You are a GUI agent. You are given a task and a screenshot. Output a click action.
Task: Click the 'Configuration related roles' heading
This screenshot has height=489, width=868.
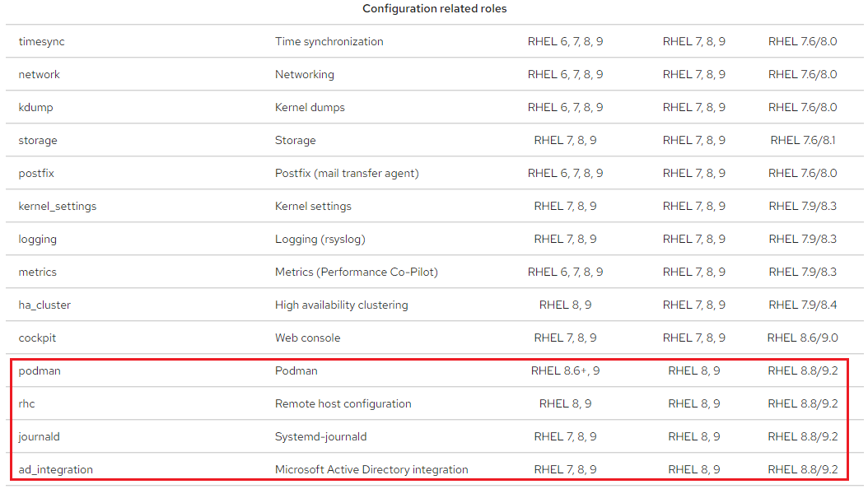coord(435,8)
